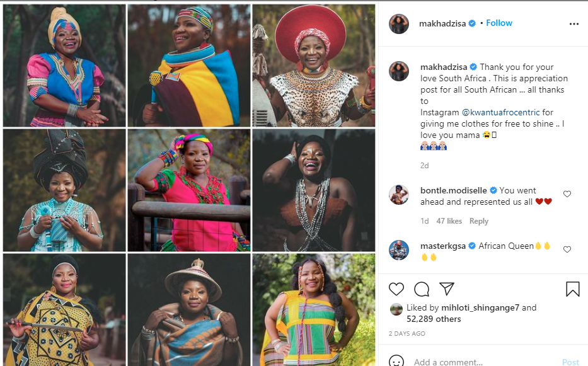Screen dimensions: 588x366
Task: Share the post with the paper plane icon
Action: pyautogui.click(x=447, y=289)
